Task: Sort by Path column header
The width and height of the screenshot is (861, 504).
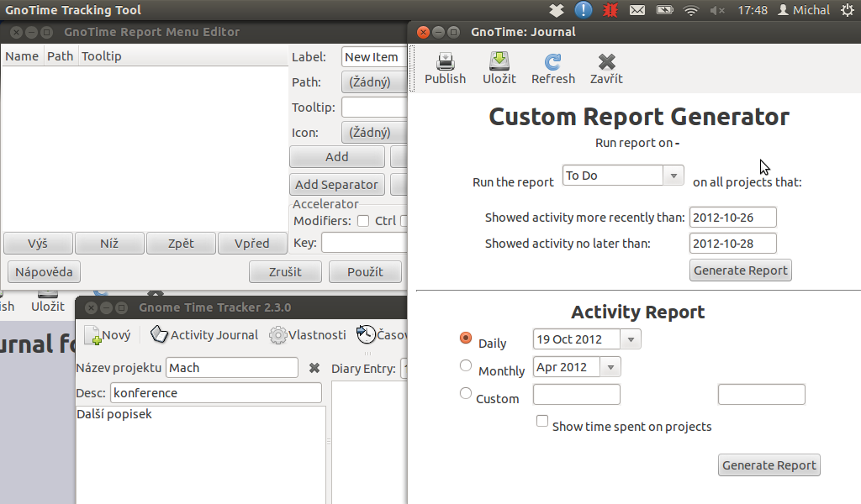Action: 60,56
